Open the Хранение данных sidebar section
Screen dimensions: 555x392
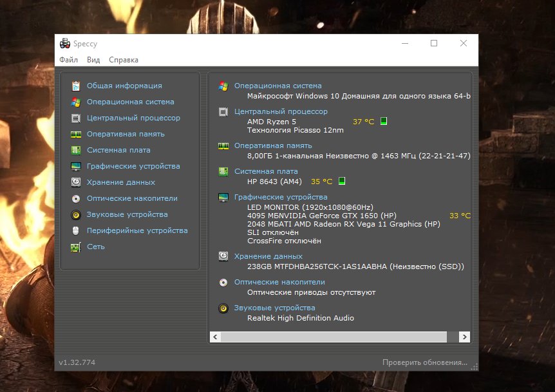coord(121,182)
